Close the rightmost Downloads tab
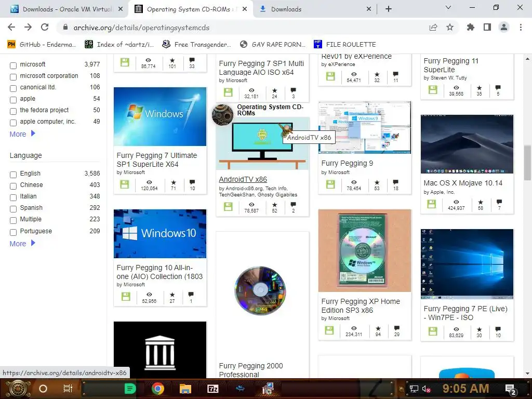Screen dimensions: 532x399 (x=369, y=9)
